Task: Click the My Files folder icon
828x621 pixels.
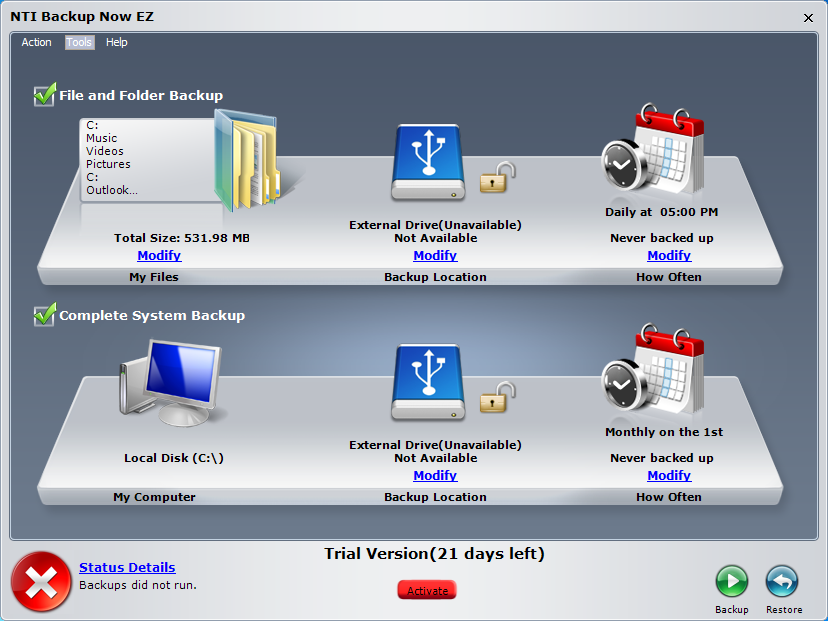Action: 247,161
